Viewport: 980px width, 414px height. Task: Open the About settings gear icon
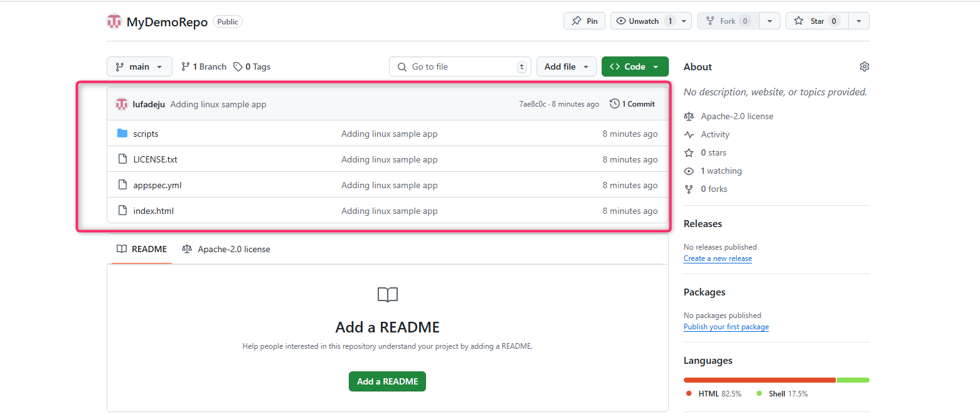coord(865,66)
